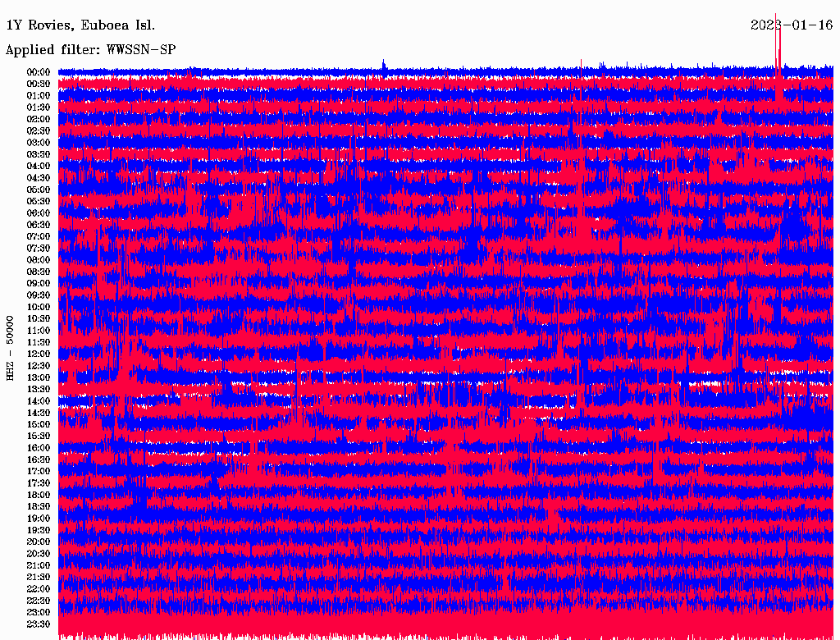
Task: Select the 11:30 time label
Action: (39, 342)
